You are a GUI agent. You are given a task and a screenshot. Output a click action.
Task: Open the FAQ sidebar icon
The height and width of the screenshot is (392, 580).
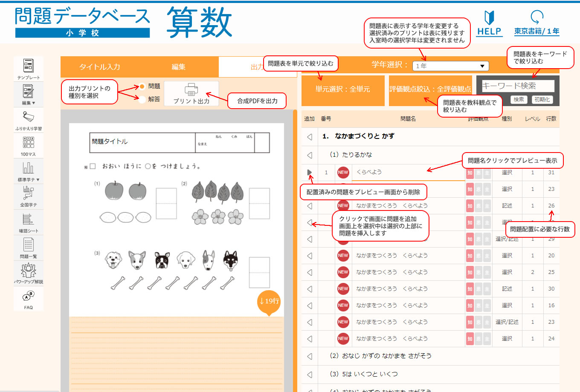point(29,299)
